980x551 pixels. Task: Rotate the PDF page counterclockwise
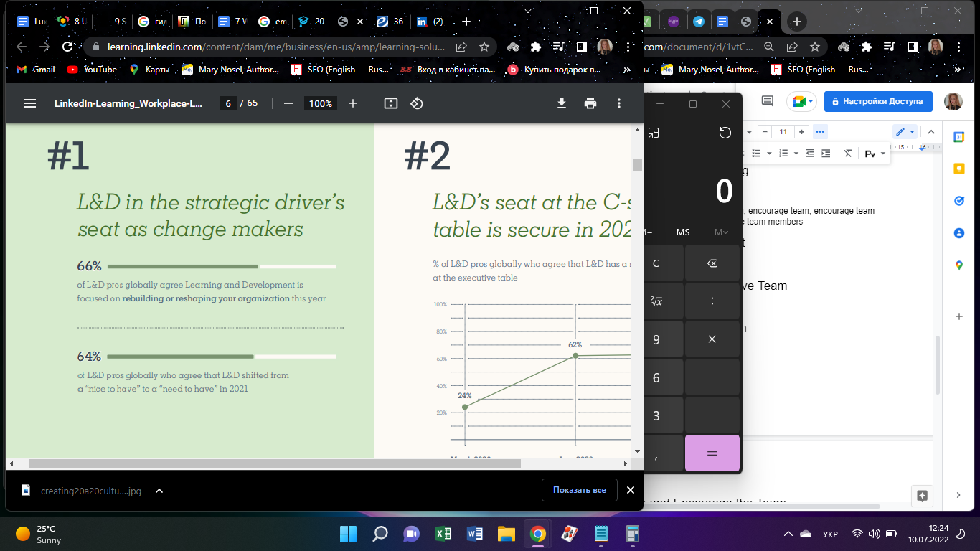pos(417,103)
